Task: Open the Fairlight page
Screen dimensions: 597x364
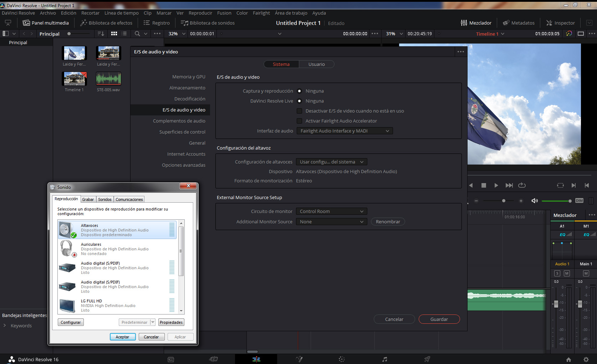Action: coord(384,359)
